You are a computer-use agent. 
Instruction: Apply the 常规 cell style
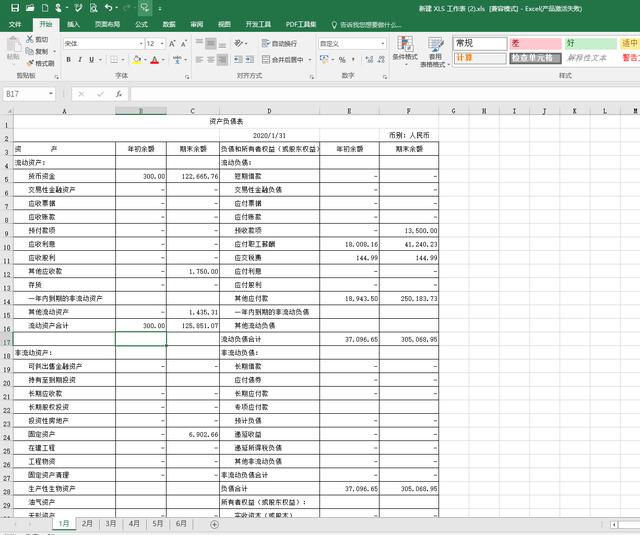(x=480, y=43)
